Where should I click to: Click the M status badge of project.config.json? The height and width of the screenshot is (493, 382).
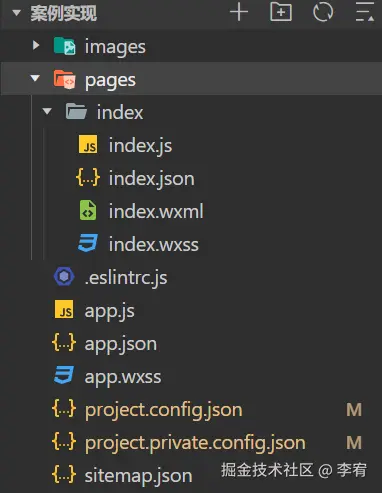(354, 410)
